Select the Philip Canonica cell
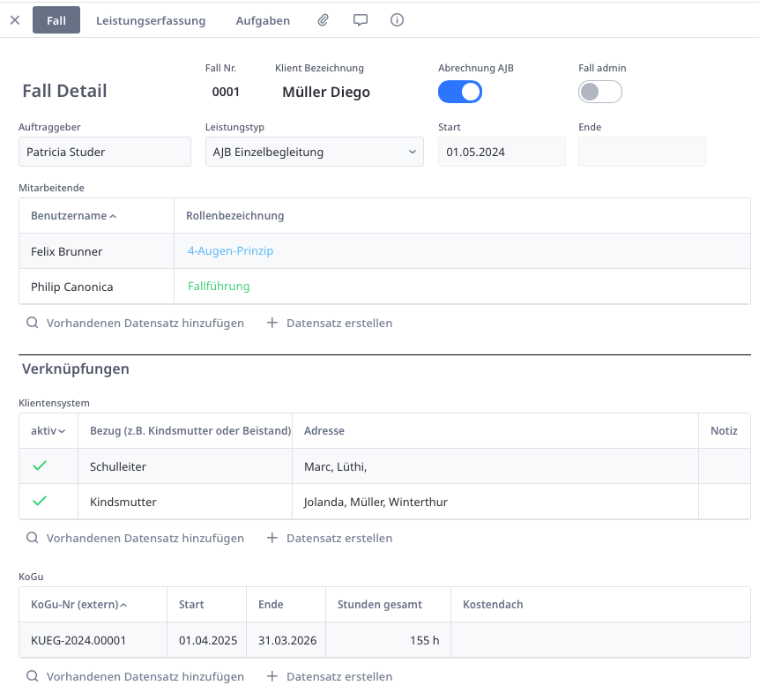759x700 pixels. 96,287
